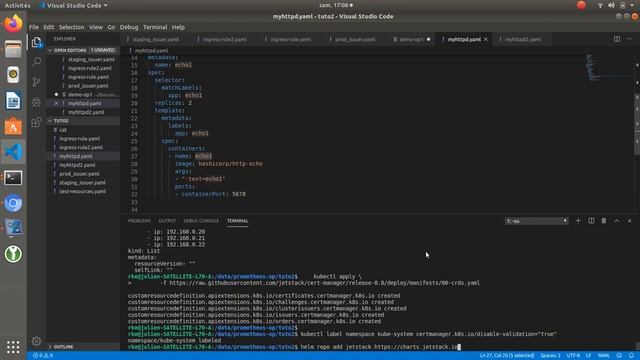Screen dimensions: 640x360
Task: Switch to prod_issuer.yaml editor tab
Action: point(355,40)
